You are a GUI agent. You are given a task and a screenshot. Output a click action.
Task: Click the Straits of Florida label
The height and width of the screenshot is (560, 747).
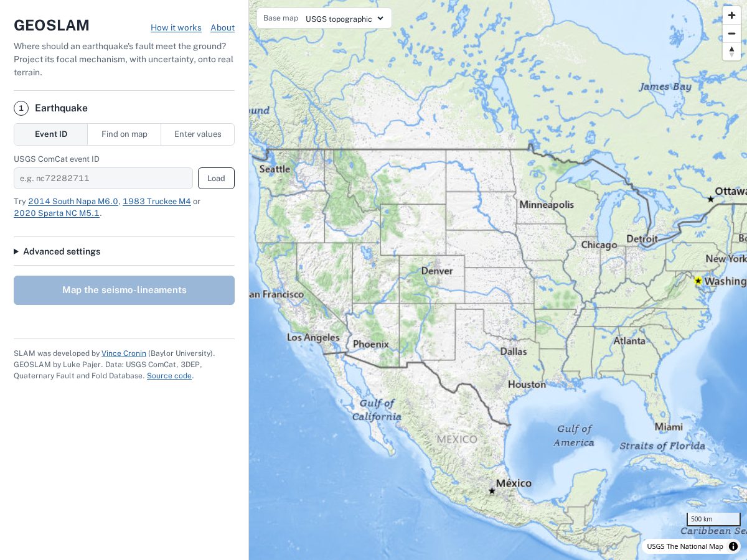[x=662, y=446]
